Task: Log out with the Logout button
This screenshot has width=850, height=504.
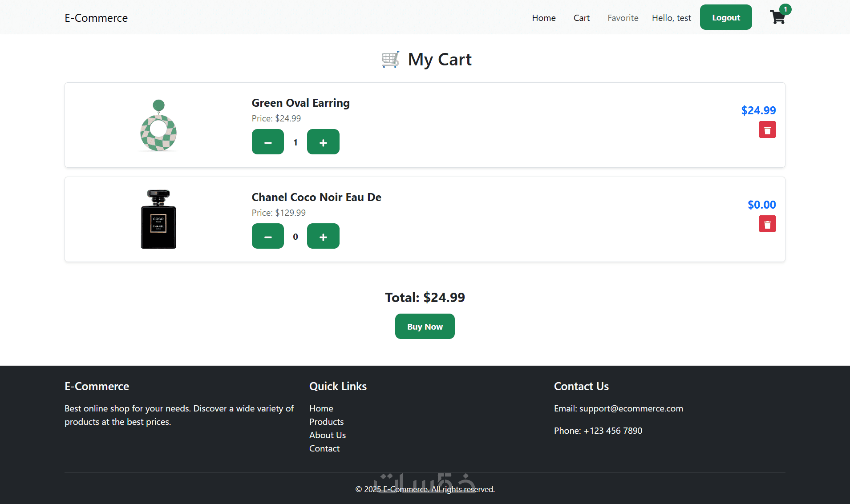Action: 726,17
